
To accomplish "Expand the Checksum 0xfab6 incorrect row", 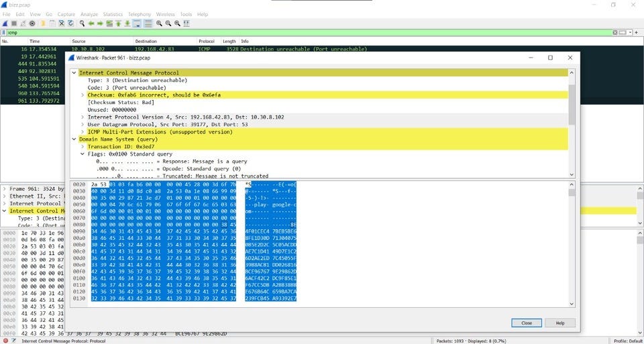I will (83, 95).
